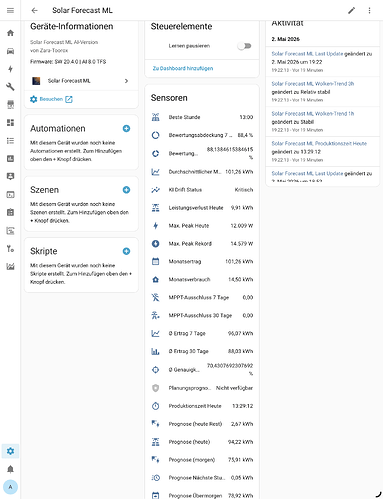
Task: Add a new scene with plus icon
Action: (x=126, y=190)
